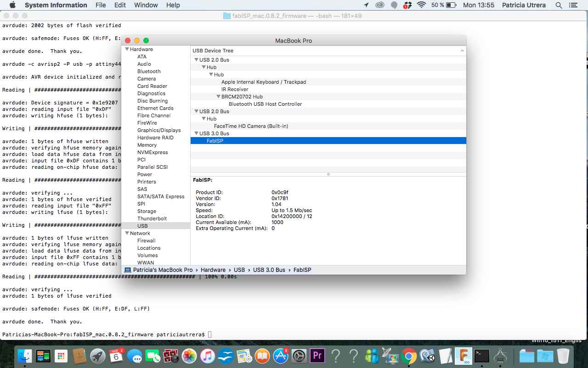Select Thunderbolt in the sidebar
This screenshot has height=368, width=588.
click(x=152, y=218)
